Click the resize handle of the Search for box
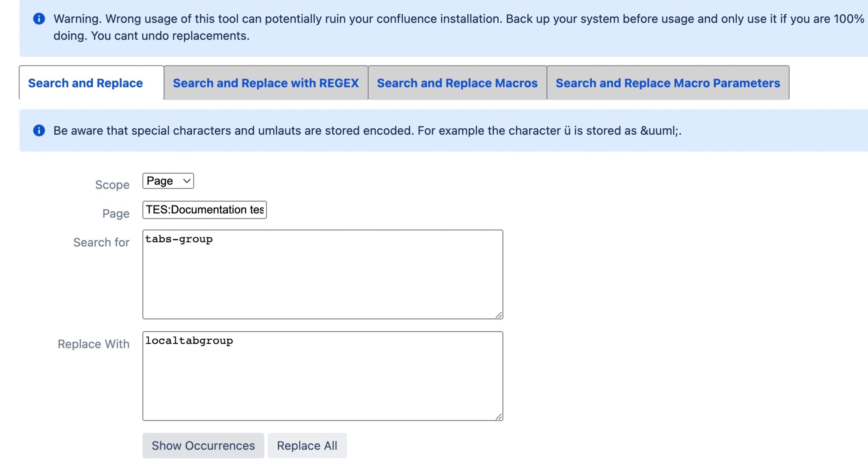The height and width of the screenshot is (471, 868). click(x=499, y=315)
